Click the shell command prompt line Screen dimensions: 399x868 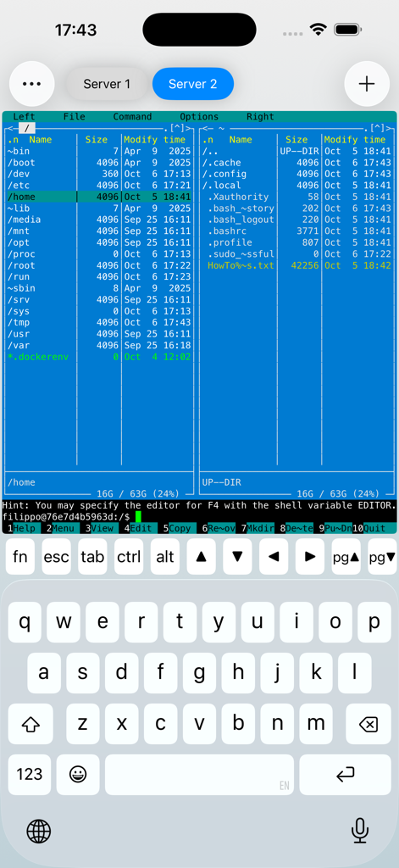[x=199, y=516]
